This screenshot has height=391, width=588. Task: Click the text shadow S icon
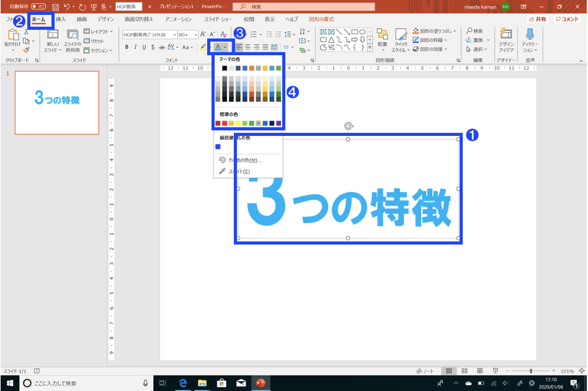(153, 47)
